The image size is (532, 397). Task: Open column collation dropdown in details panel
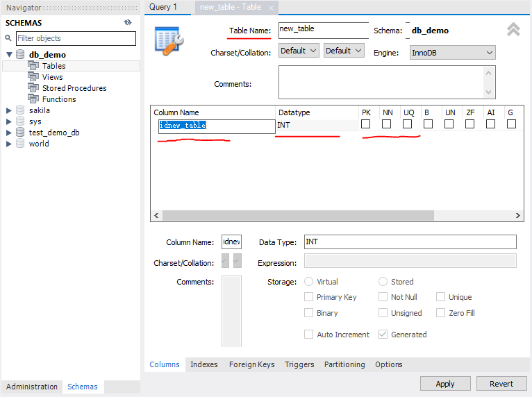pos(238,261)
